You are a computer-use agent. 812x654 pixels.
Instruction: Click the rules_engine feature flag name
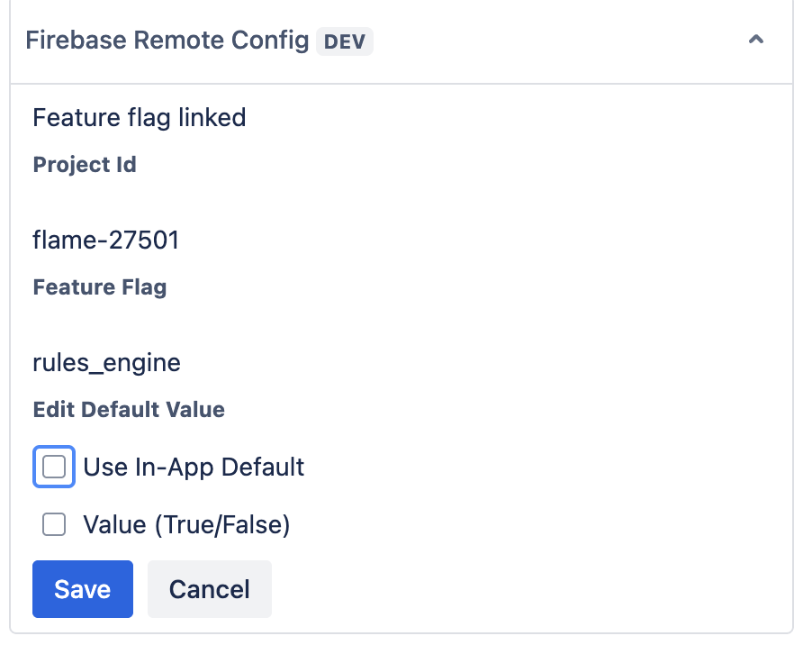(106, 362)
